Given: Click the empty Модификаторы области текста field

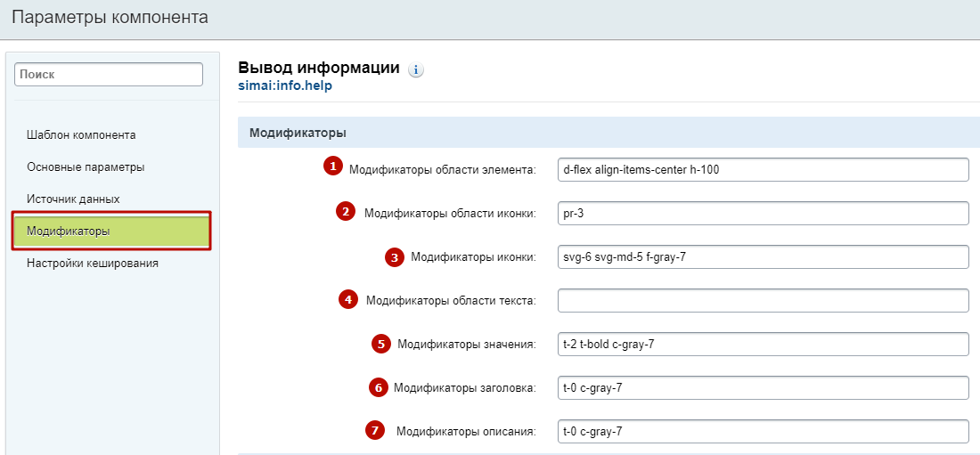Looking at the screenshot, I should click(x=763, y=301).
